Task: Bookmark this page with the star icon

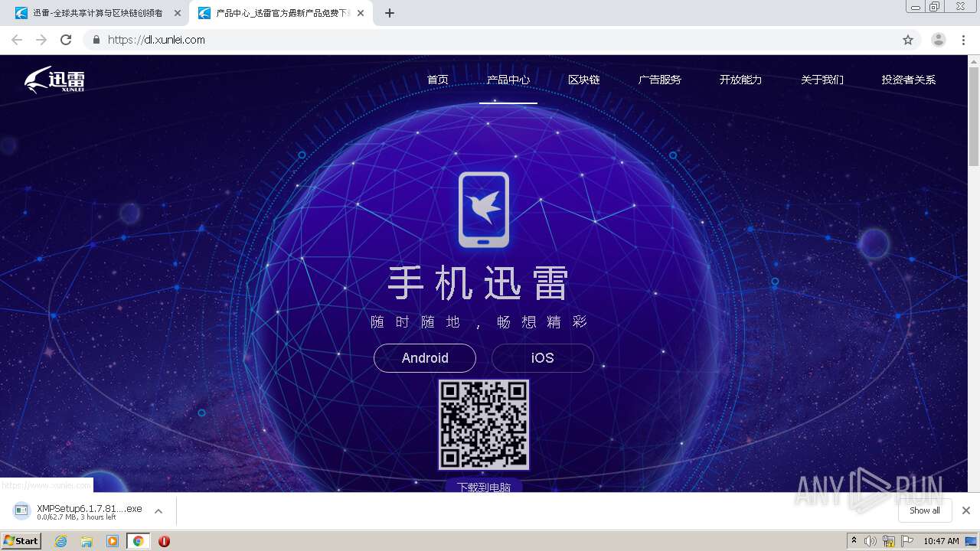Action: point(908,40)
